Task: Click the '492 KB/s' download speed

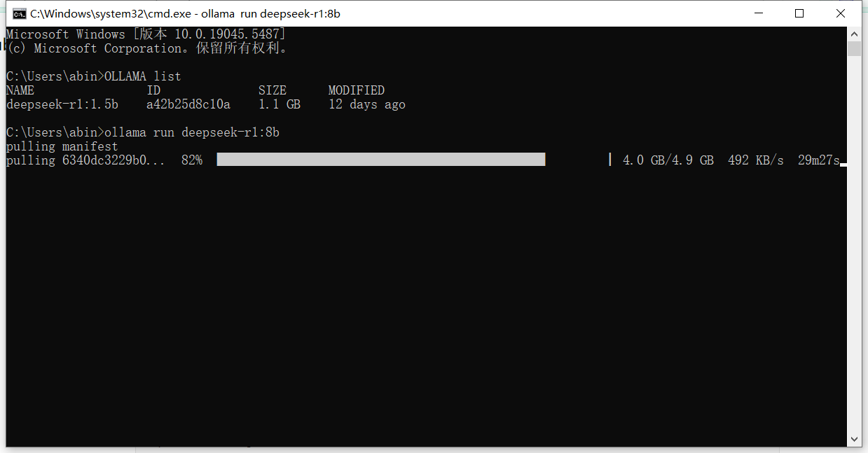Action: tap(756, 160)
